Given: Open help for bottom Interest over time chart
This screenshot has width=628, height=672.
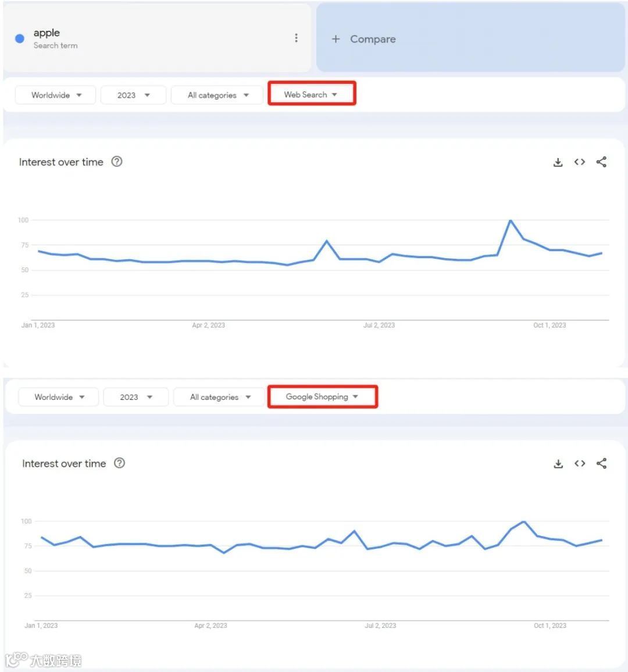Looking at the screenshot, I should tap(119, 463).
